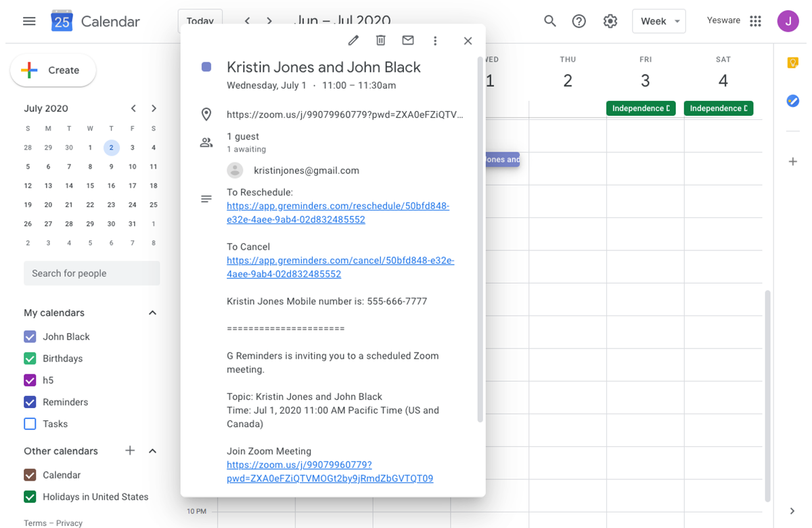Open Google Keep in side panel
Viewport: 812px width, 528px height.
(x=793, y=63)
